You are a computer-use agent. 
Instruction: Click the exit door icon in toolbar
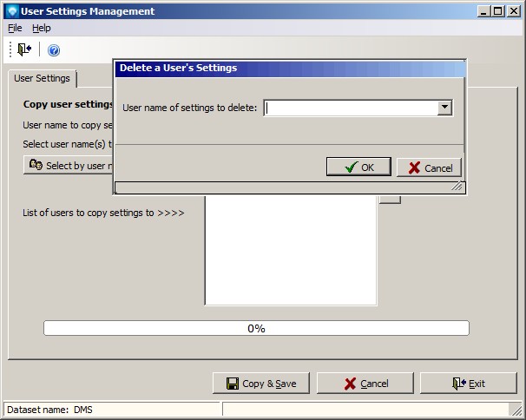pos(24,50)
